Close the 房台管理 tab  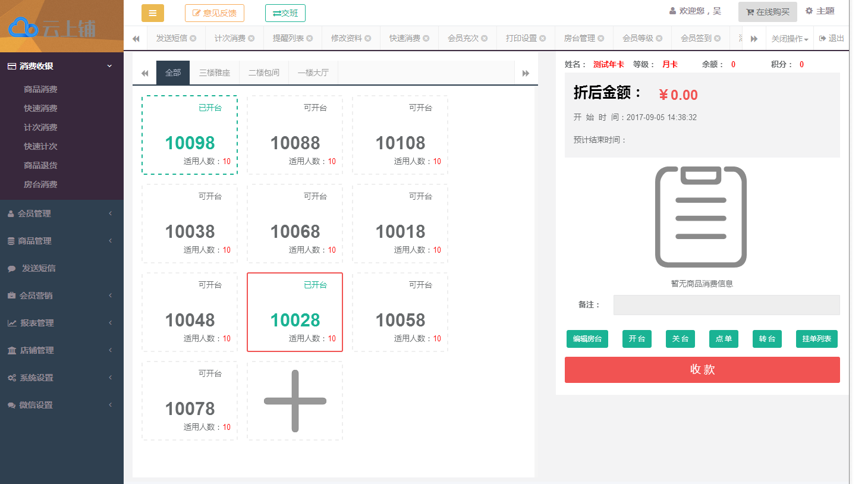[x=601, y=38]
